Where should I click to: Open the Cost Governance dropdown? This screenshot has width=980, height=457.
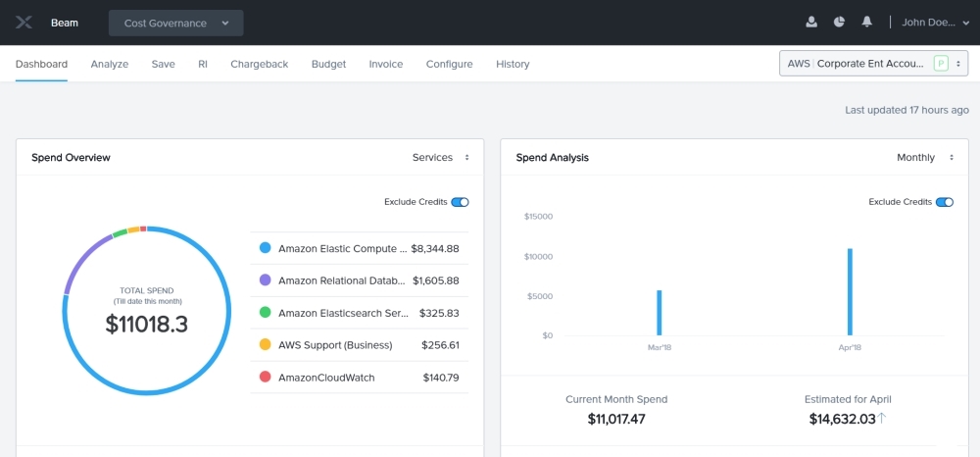(175, 23)
